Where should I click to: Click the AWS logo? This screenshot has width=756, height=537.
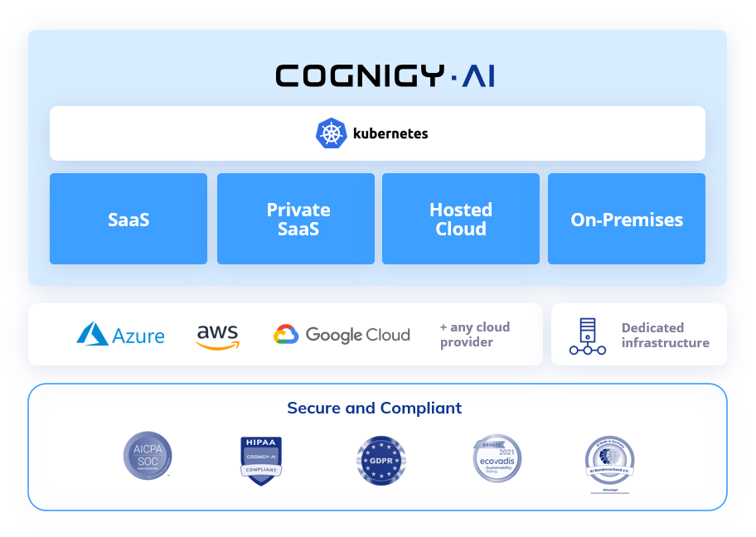(216, 334)
